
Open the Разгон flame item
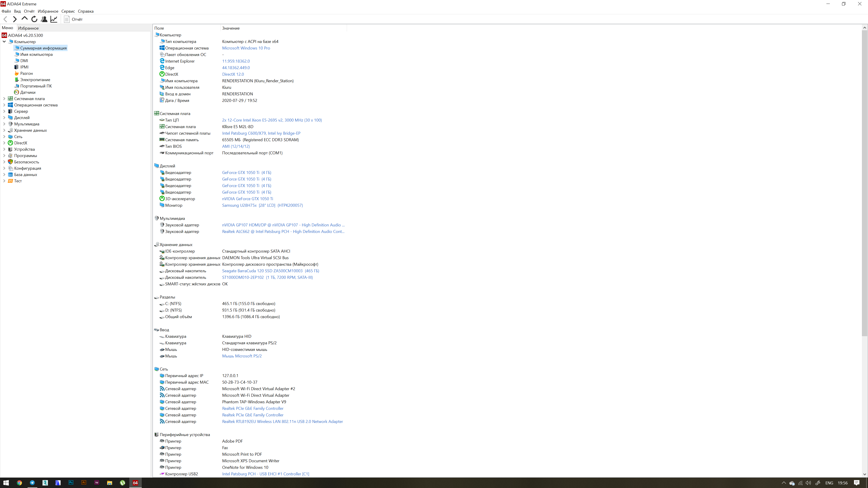coord(23,73)
